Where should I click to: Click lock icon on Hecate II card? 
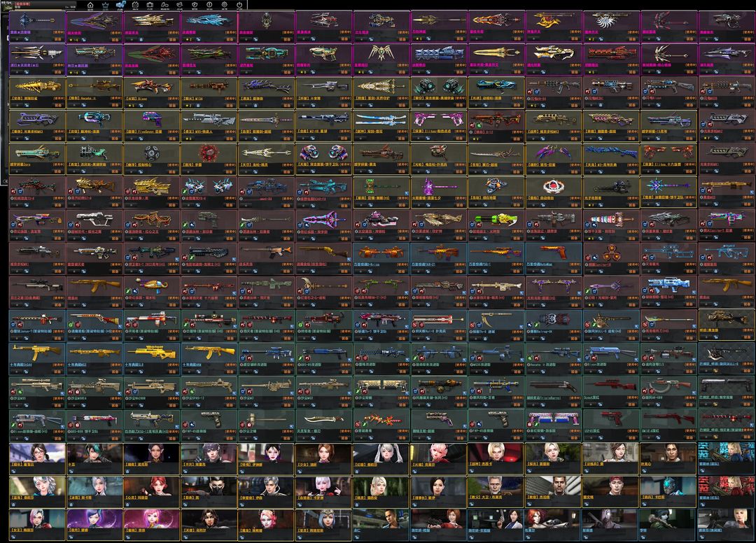coord(85,105)
